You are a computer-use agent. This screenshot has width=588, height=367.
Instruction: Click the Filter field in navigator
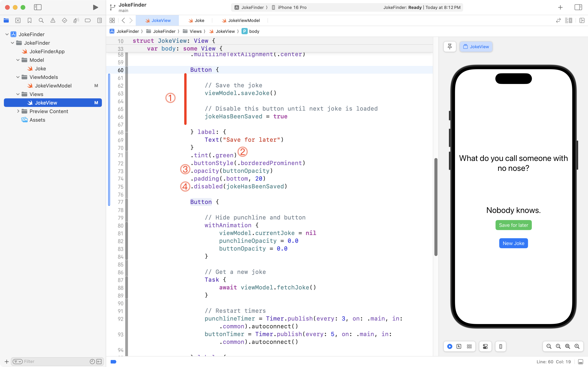56,361
